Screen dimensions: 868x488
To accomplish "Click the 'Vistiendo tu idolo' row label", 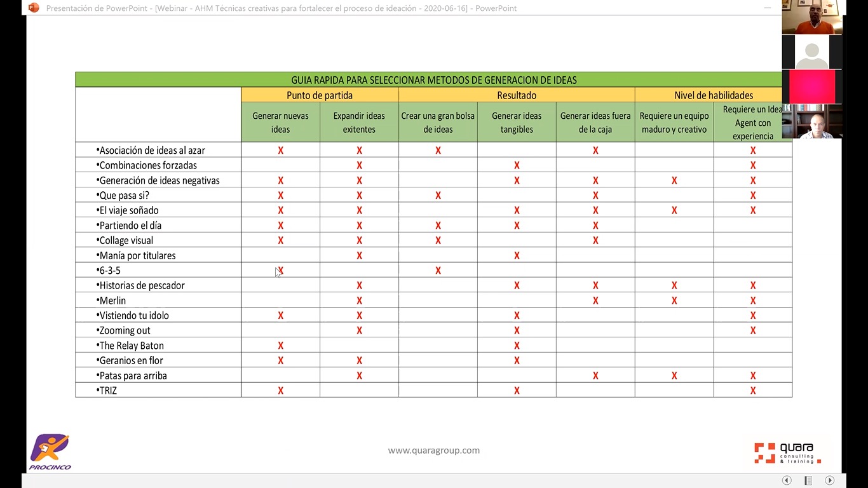I will pyautogui.click(x=133, y=316).
